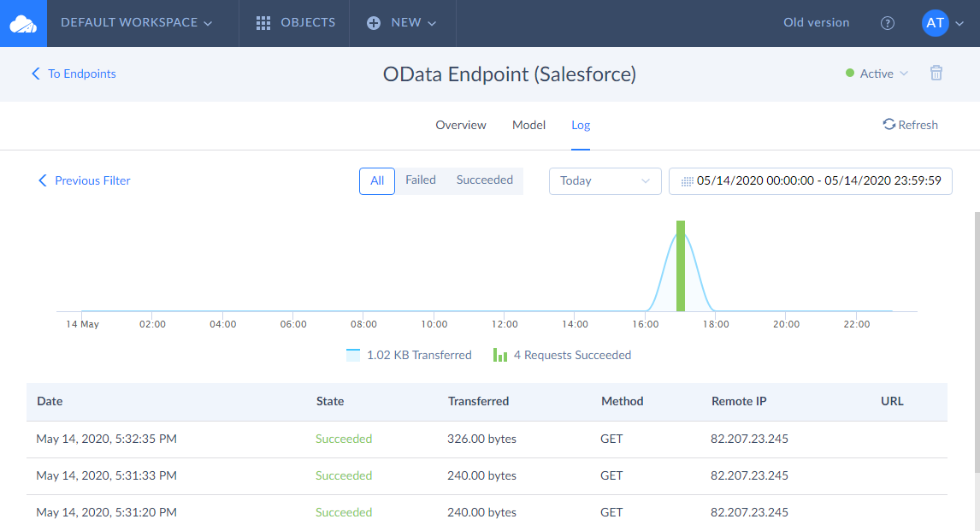980x531 pixels.
Task: Go to Previous Filter
Action: (x=85, y=180)
